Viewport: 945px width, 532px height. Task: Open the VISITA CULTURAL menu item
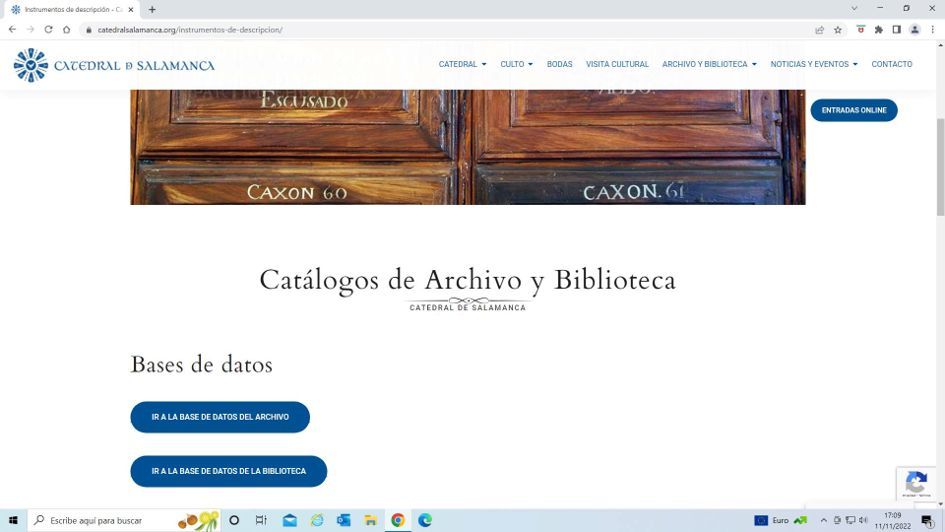pyautogui.click(x=617, y=64)
